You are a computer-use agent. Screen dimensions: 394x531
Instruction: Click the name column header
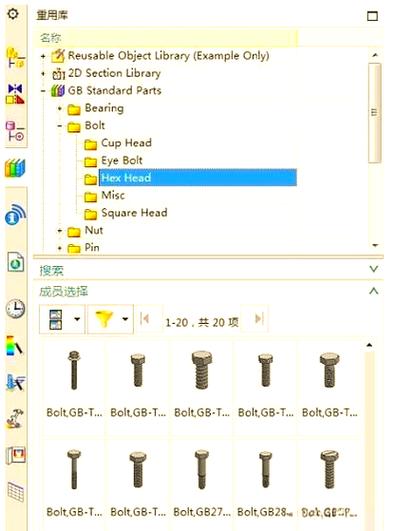click(166, 38)
